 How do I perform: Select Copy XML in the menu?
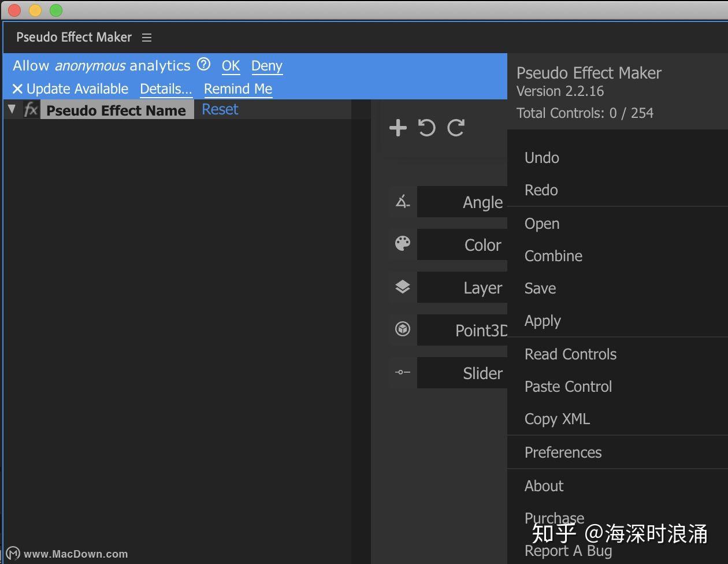click(556, 419)
